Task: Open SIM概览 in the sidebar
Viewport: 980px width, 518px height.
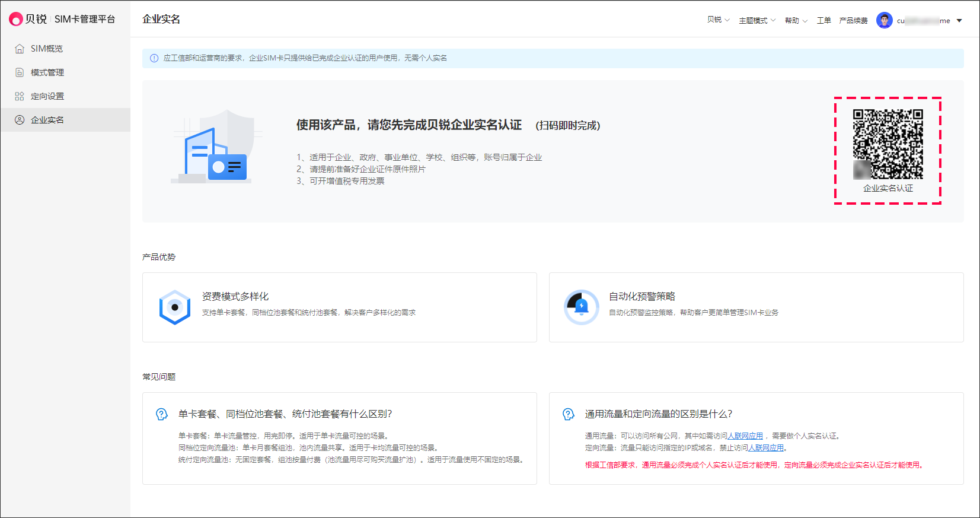Action: tap(65, 49)
